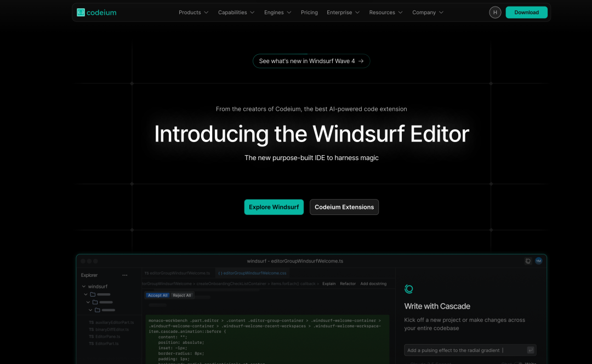Click the Refactor action

[348, 283]
